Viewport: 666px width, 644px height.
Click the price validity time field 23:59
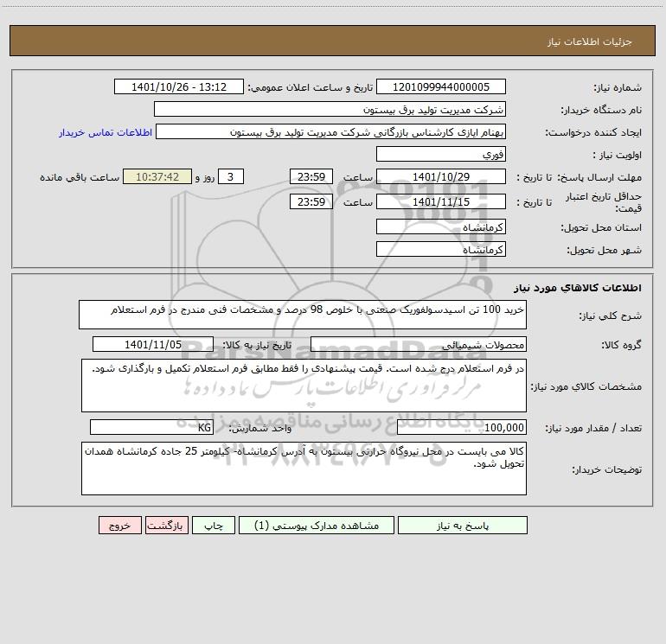point(311,201)
